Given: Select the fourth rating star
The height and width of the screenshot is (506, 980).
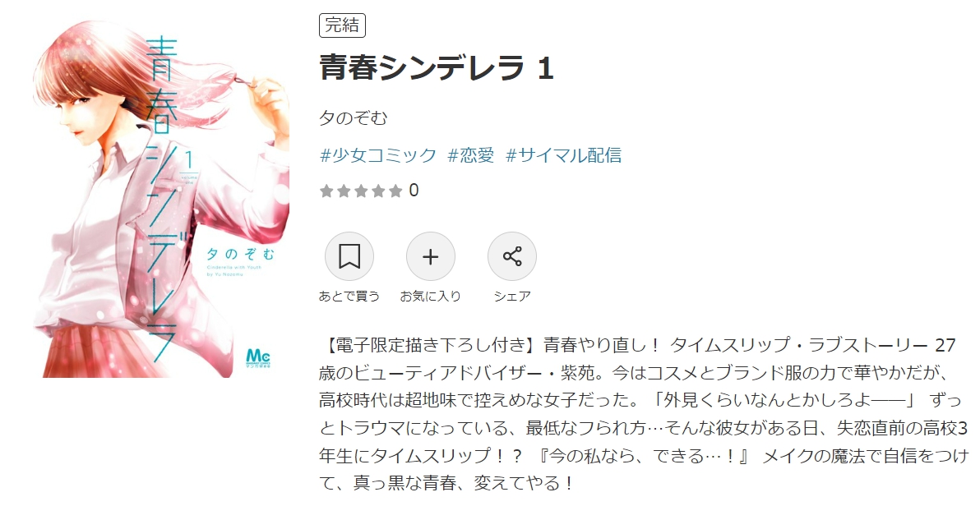Looking at the screenshot, I should pyautogui.click(x=378, y=191).
